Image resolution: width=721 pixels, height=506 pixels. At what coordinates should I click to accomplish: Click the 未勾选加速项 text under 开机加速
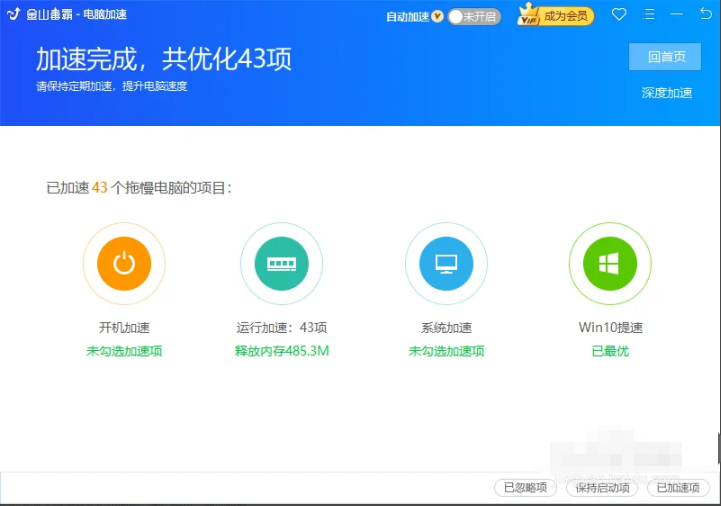[124, 351]
